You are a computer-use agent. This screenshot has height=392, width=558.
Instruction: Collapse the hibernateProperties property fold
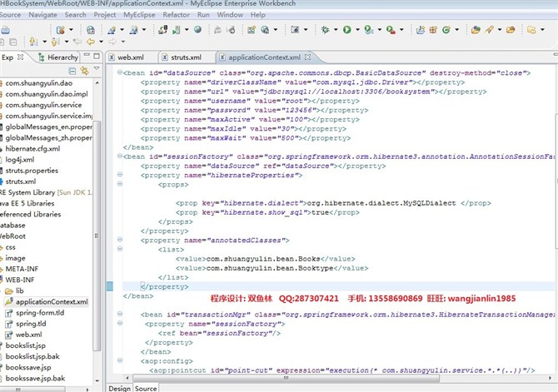click(x=120, y=174)
